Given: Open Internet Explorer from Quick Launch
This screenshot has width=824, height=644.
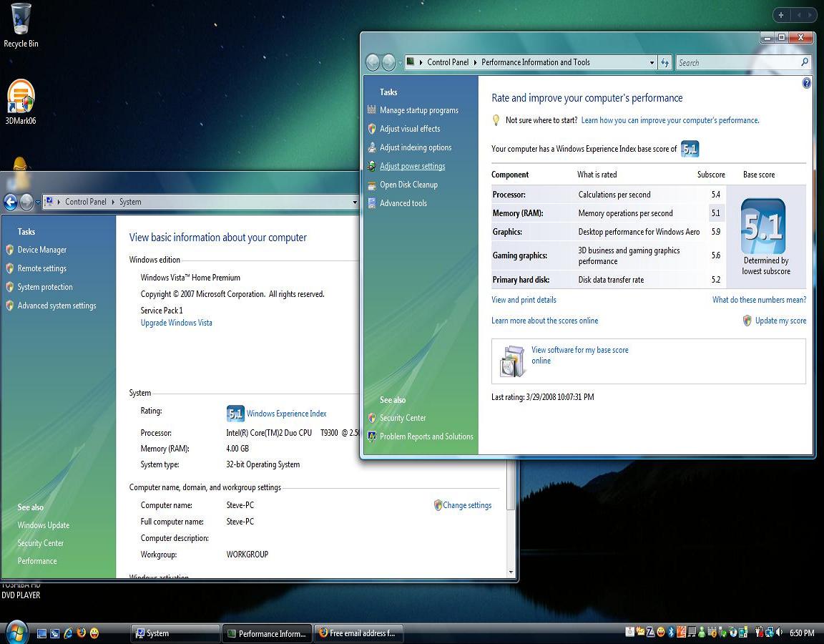Looking at the screenshot, I should click(69, 633).
